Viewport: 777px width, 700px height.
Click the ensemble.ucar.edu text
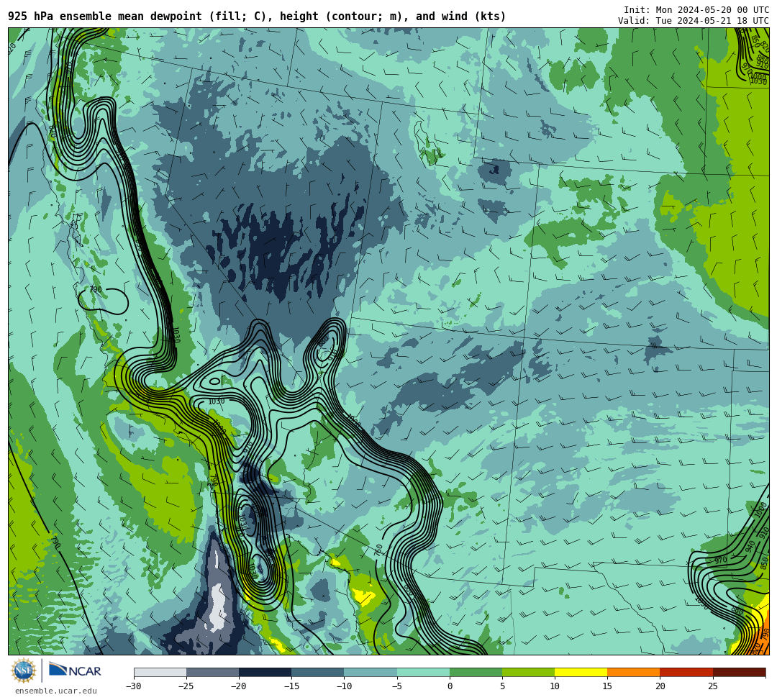pos(55,691)
